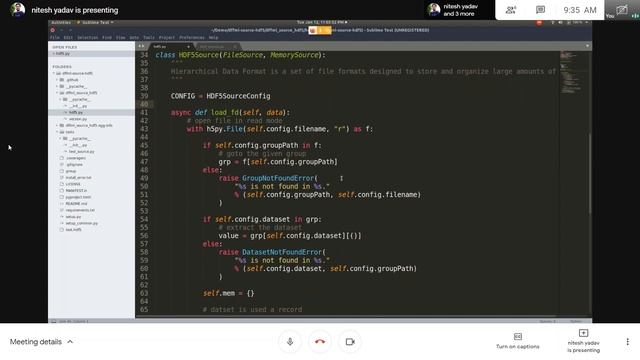Open the View menu in Sublime Text

(121, 38)
